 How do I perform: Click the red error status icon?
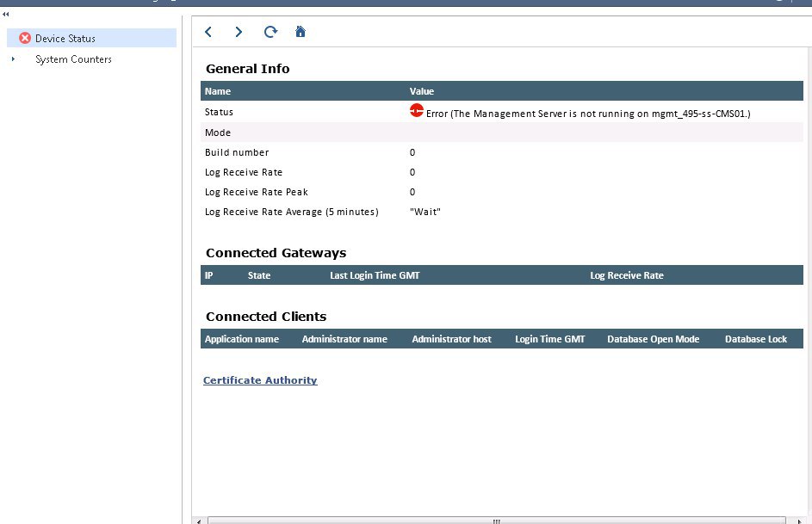[x=417, y=110]
